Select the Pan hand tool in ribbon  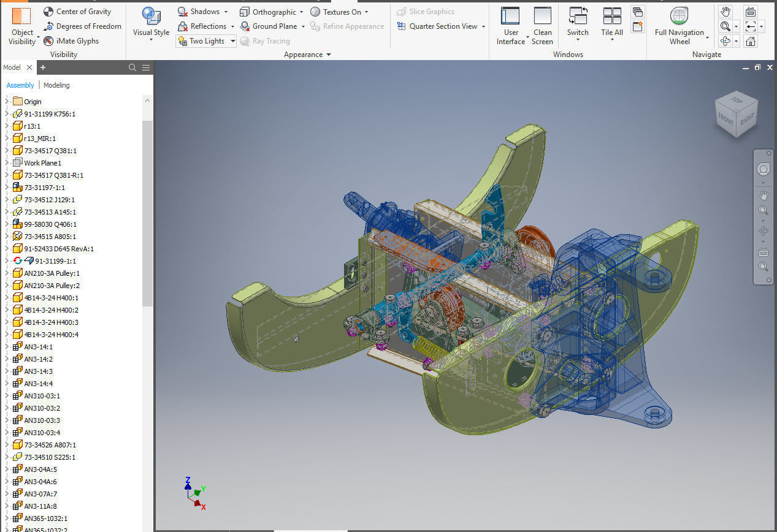pos(725,12)
